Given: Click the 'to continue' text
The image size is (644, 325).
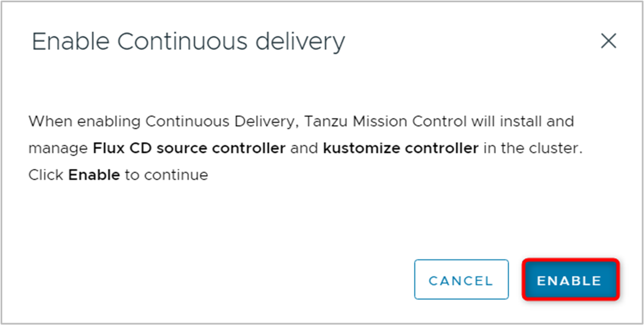Looking at the screenshot, I should (166, 175).
